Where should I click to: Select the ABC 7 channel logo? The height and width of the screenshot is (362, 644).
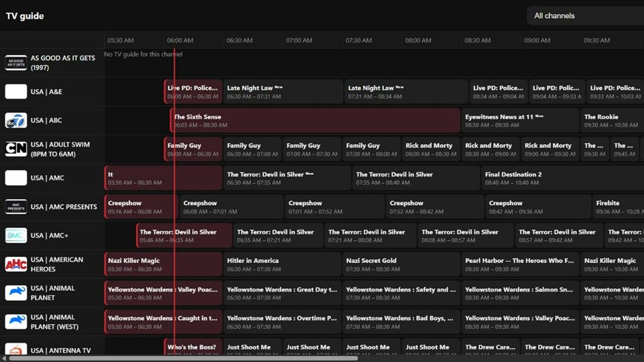(16, 120)
